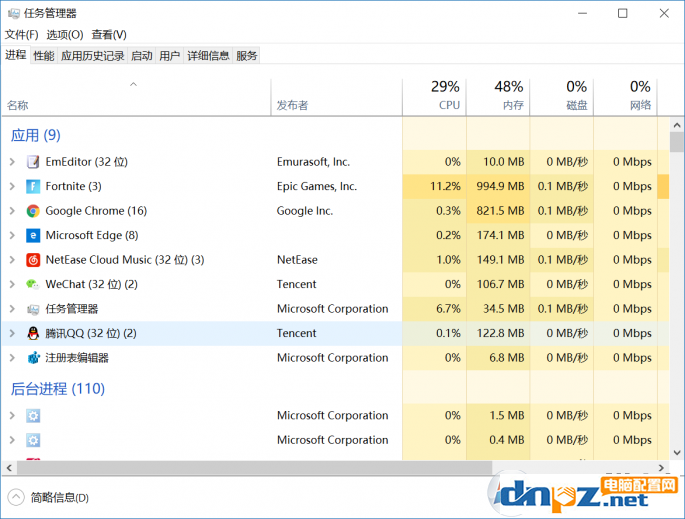
Task: Click the Microsoft Edge icon
Action: pos(33,235)
